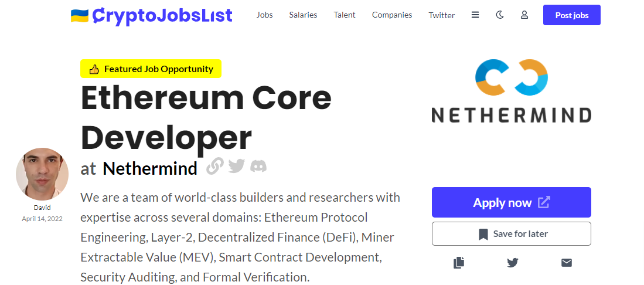Open the Talent section
Screen dimensions: 644x285
tap(345, 15)
